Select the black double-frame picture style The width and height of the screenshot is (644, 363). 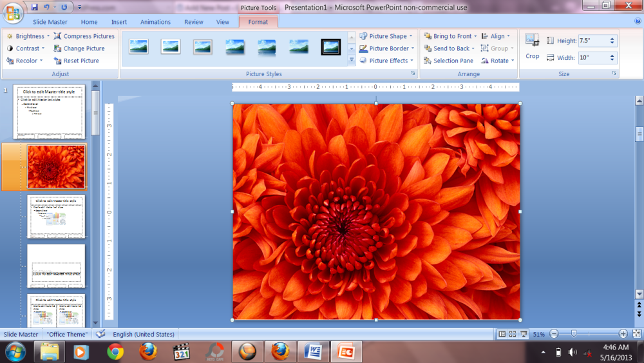point(331,47)
